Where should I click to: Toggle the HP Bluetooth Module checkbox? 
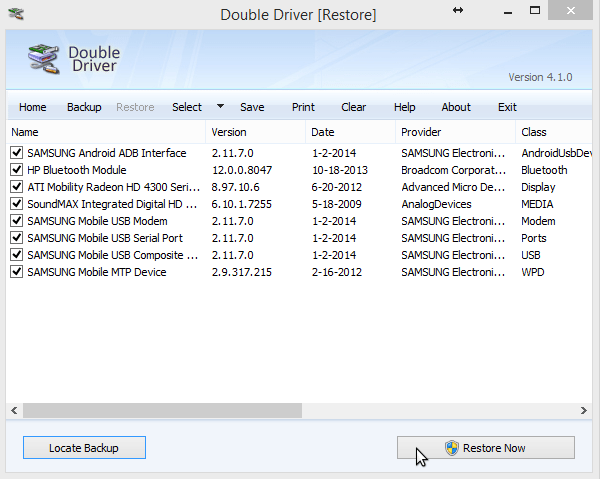tap(16, 170)
